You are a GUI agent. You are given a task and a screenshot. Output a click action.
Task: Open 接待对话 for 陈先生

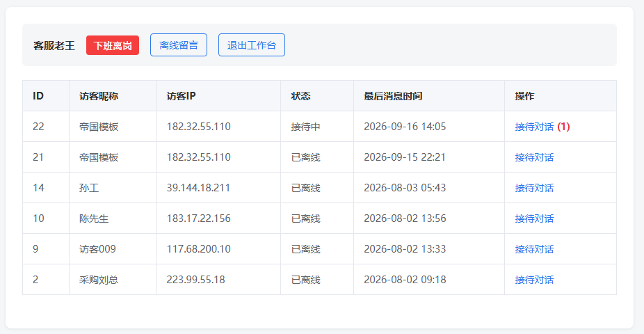click(x=534, y=218)
